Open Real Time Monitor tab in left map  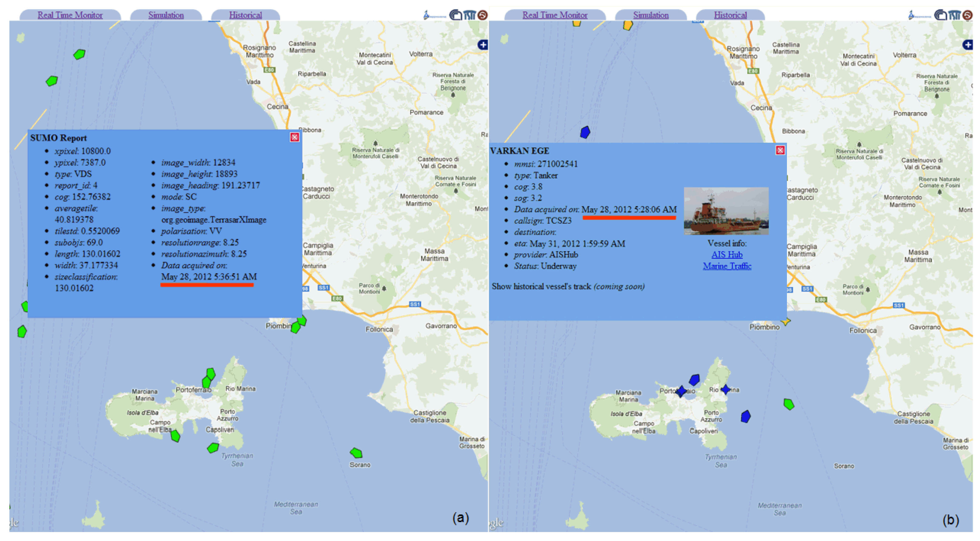point(70,15)
